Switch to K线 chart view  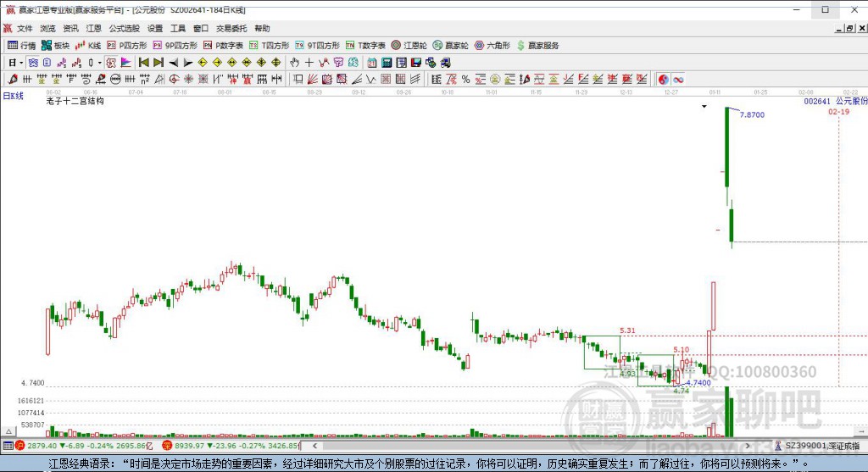tap(88, 46)
